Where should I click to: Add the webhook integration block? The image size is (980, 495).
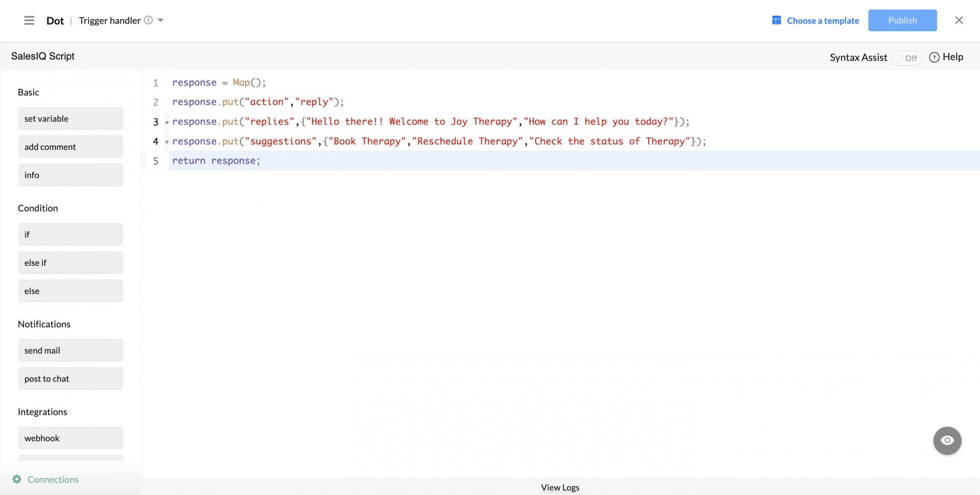coord(71,438)
